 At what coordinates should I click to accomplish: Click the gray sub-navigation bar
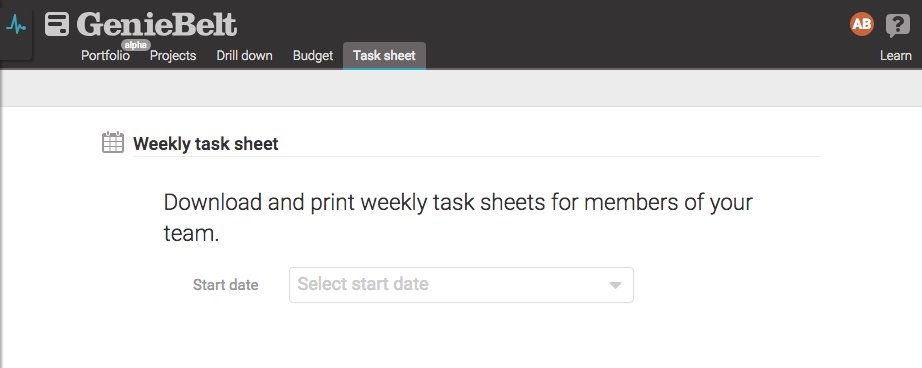(461, 88)
